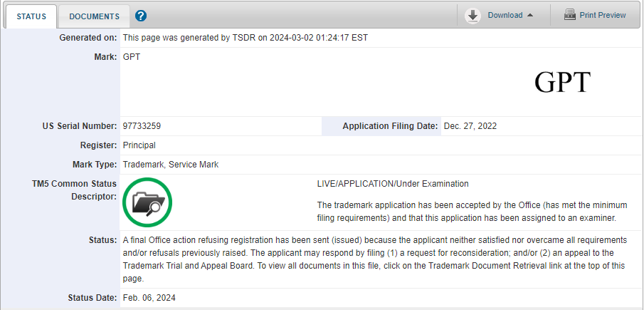644x310 pixels.
Task: Click the green folder status descriptor icon
Action: [x=147, y=202]
